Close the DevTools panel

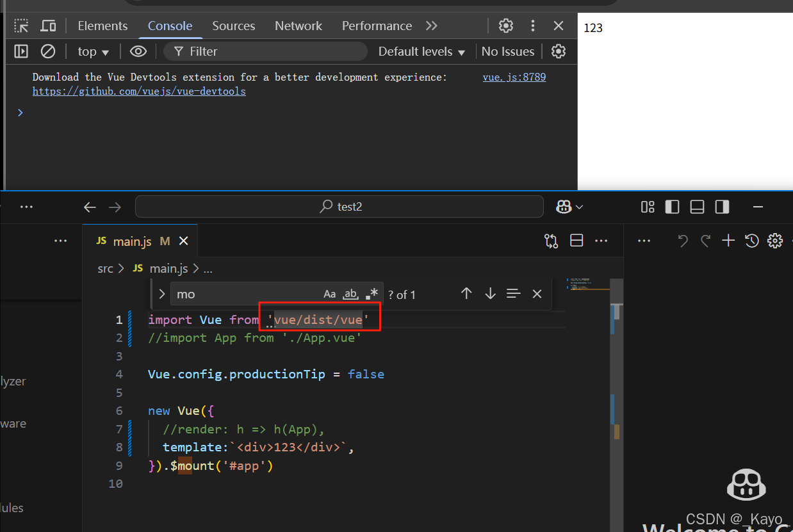[559, 26]
